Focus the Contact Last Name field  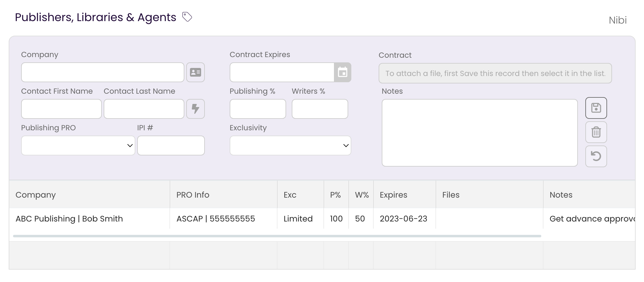point(144,109)
